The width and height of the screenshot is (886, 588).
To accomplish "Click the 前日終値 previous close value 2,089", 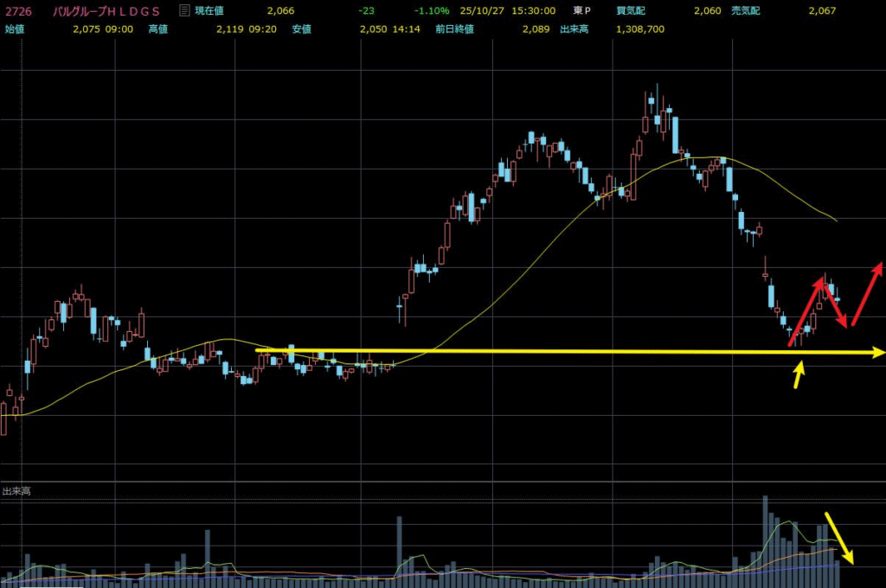I will pos(536,28).
